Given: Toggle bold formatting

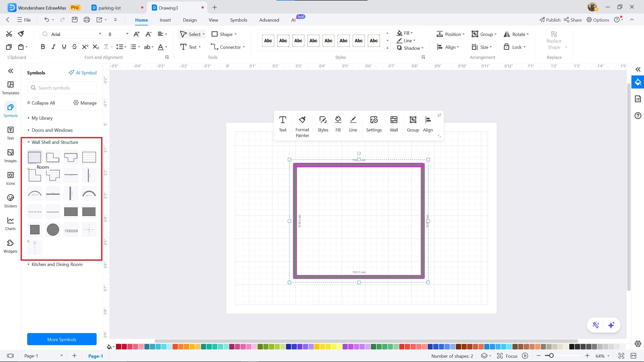Looking at the screenshot, I should [x=43, y=47].
